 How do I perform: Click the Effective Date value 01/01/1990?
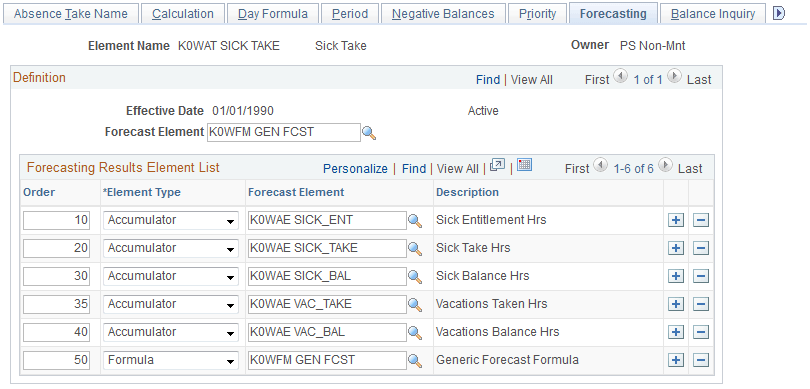[x=243, y=111]
